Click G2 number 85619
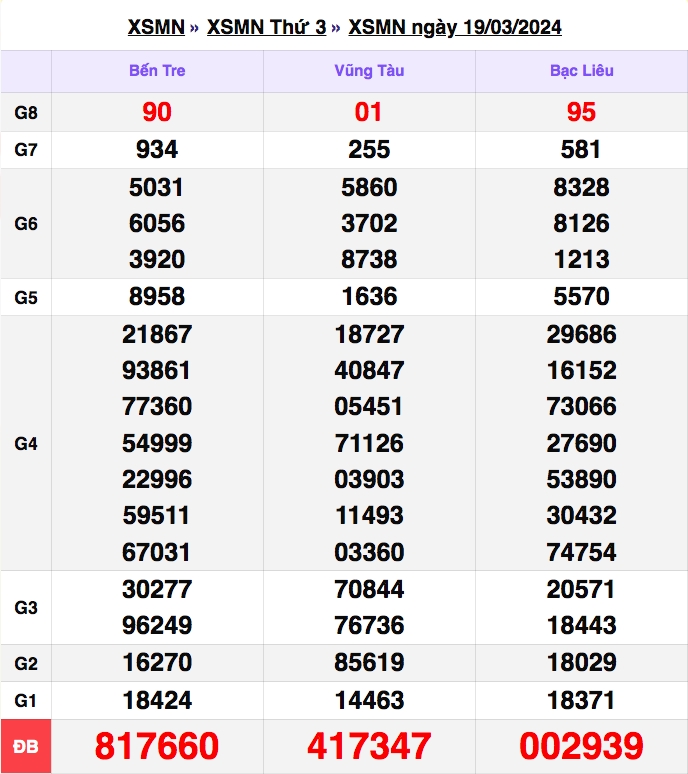Image resolution: width=688 pixels, height=774 pixels. [369, 662]
